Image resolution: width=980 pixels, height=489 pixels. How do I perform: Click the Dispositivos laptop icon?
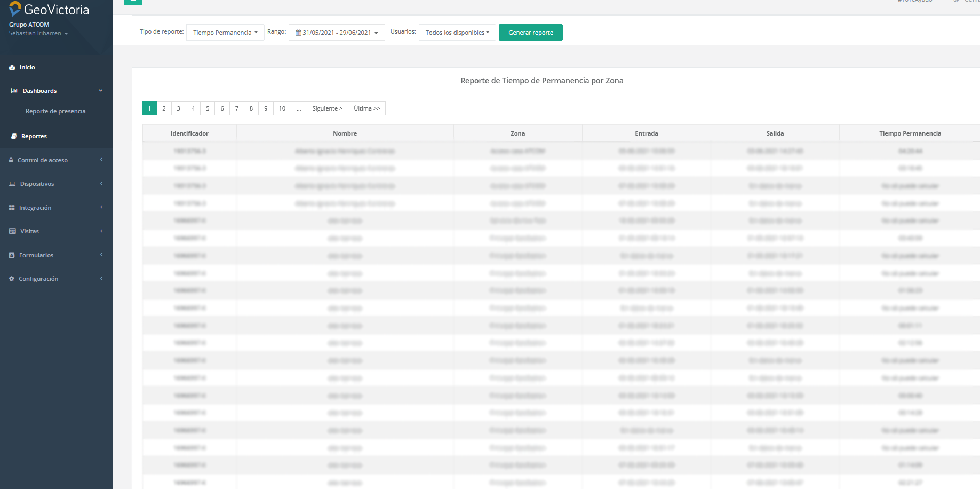click(12, 184)
